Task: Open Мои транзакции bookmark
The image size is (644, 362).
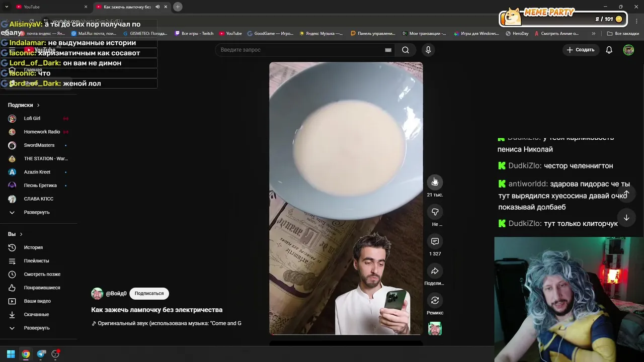Action: (424, 34)
